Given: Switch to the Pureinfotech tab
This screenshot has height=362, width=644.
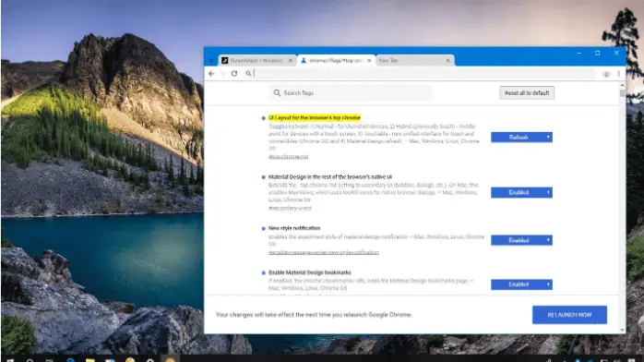Looking at the screenshot, I should click(x=257, y=60).
